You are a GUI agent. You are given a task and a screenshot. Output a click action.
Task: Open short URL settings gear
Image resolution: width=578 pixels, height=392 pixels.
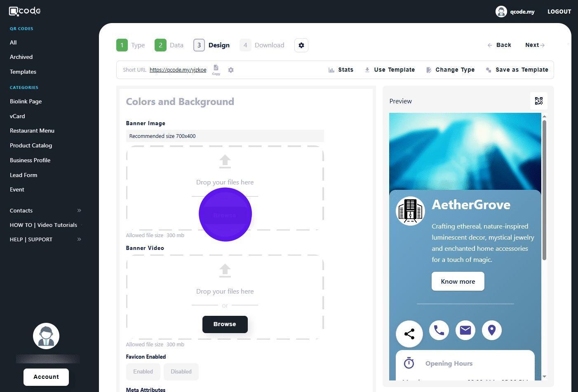pyautogui.click(x=231, y=70)
